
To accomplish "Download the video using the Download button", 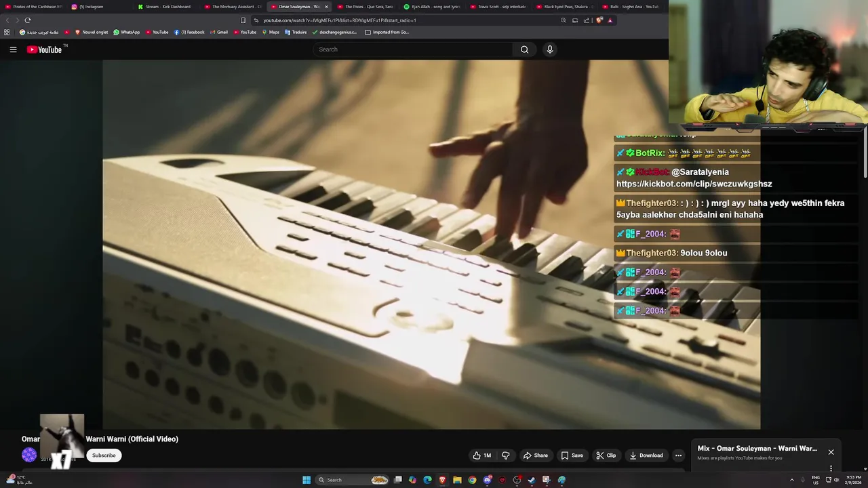I will [646, 455].
